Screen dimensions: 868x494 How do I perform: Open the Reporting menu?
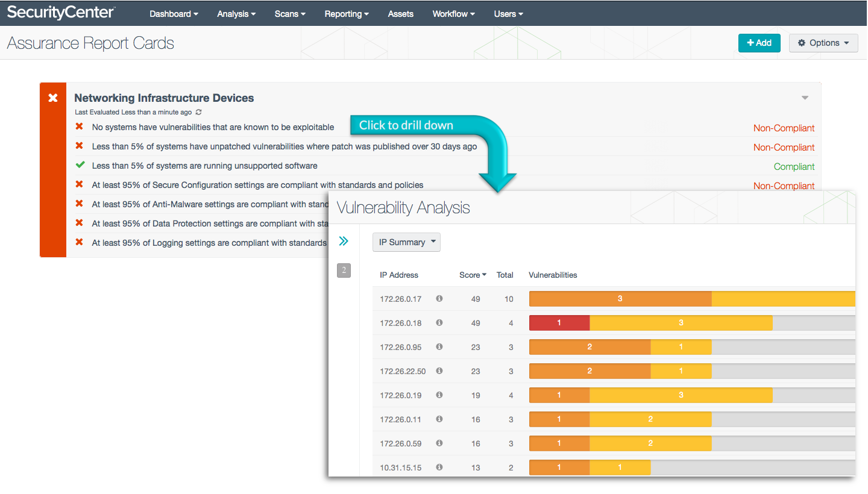(x=347, y=14)
